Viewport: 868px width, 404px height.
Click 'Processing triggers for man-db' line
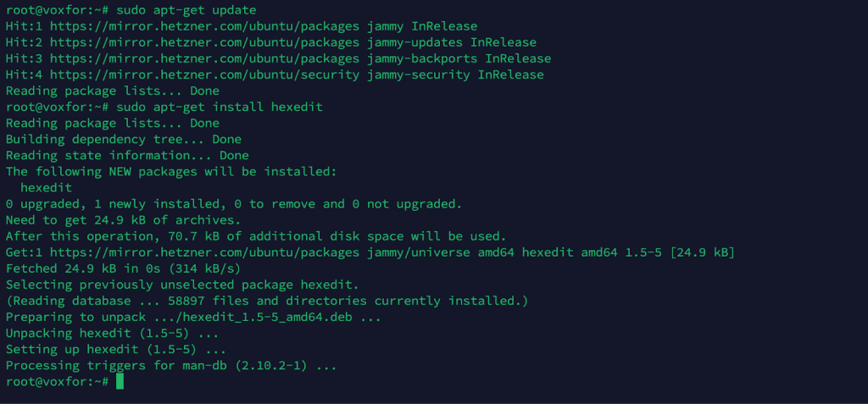(171, 366)
